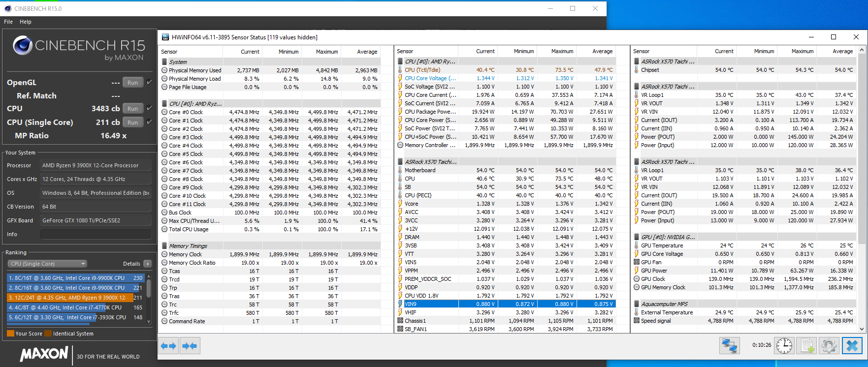Open the CPU (Single Core) ranking dropdown

click(48, 264)
